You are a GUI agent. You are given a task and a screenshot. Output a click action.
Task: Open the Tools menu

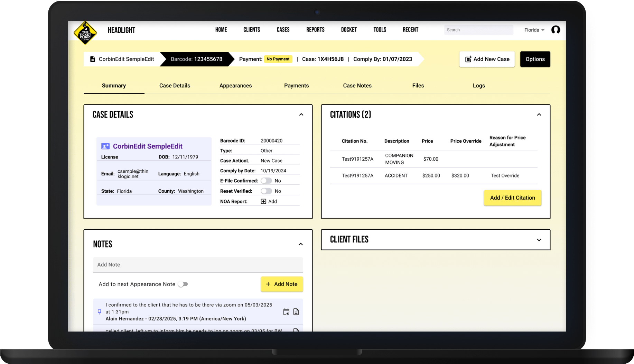pos(380,30)
